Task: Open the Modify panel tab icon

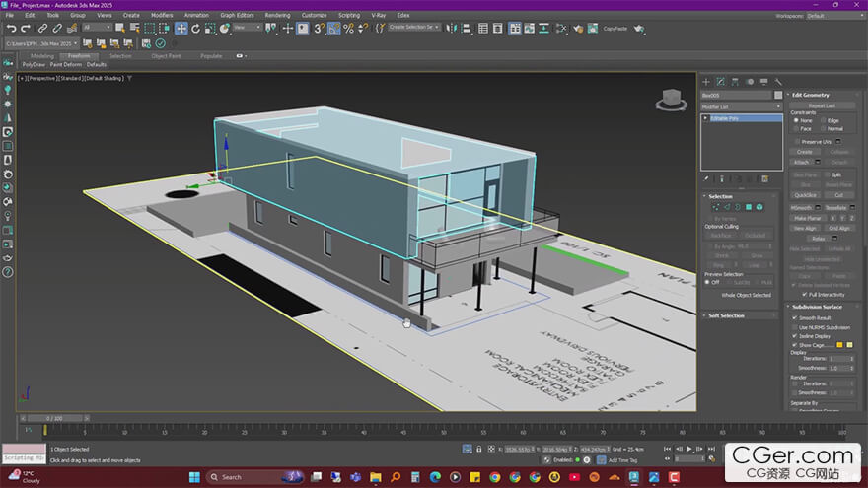Action: (x=720, y=82)
